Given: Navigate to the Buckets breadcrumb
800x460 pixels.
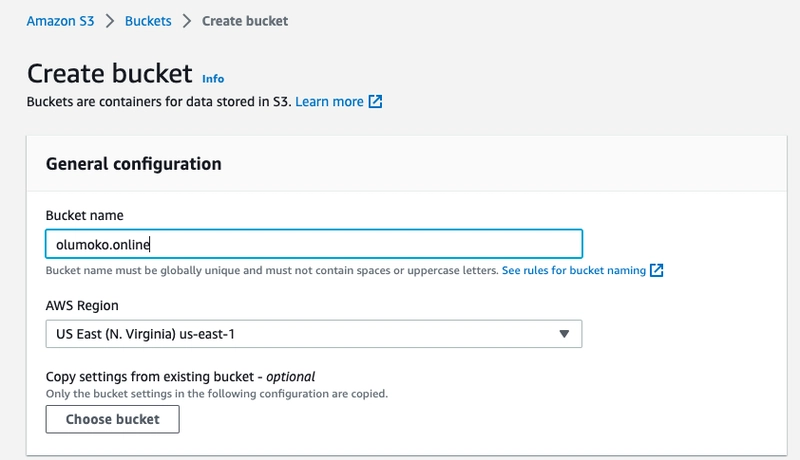Looking at the screenshot, I should 148,21.
